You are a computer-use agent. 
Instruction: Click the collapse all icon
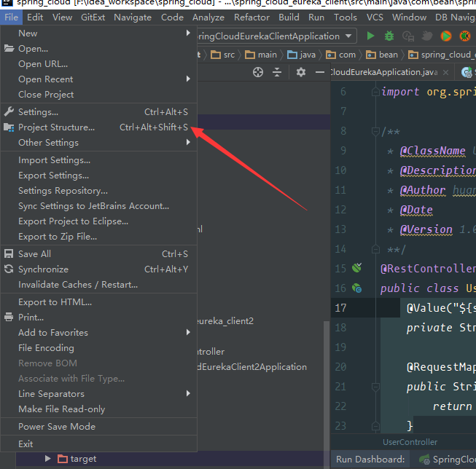pyautogui.click(x=277, y=72)
